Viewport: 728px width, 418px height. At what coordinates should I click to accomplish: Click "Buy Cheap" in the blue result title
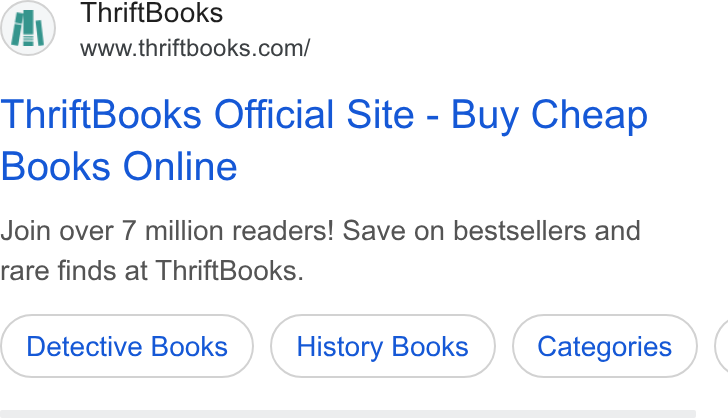pyautogui.click(x=549, y=116)
